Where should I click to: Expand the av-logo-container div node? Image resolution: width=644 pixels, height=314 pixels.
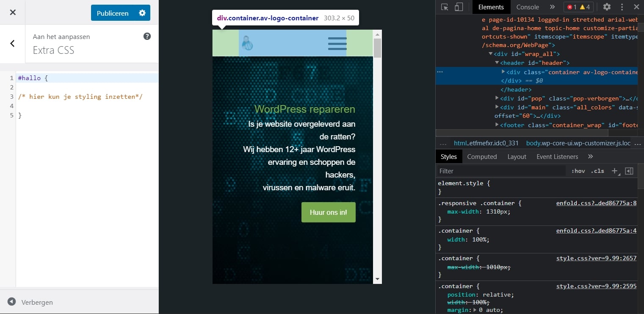click(x=503, y=72)
